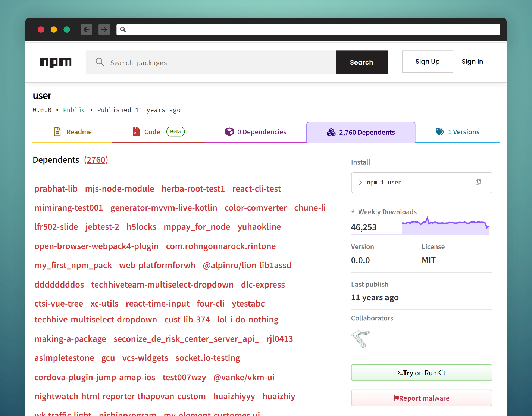Screen dimensions: 532x416
Task: Click the npm logo
Action: click(x=55, y=62)
